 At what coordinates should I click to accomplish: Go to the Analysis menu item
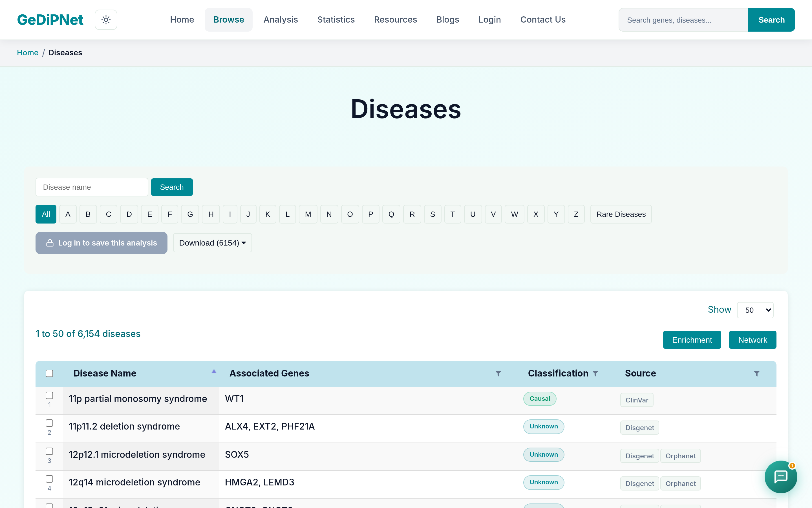281,20
